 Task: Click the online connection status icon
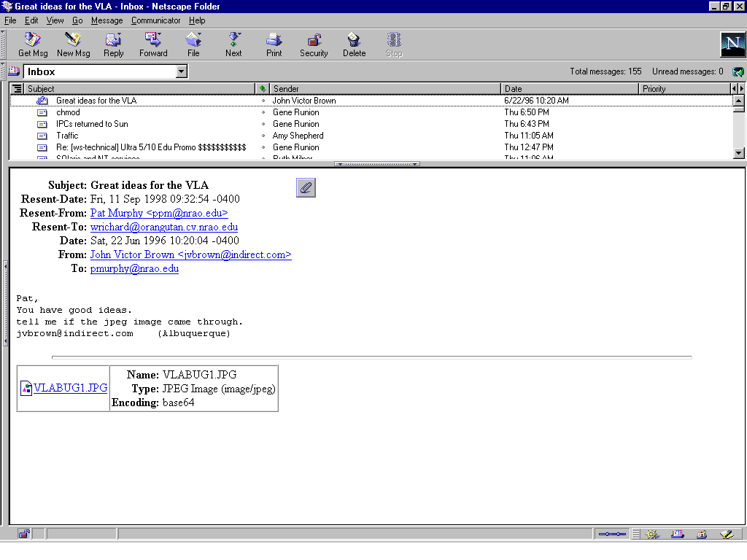tap(612, 534)
